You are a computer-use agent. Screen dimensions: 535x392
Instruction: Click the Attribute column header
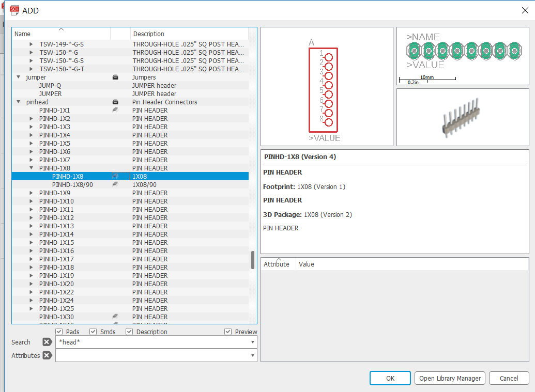pos(277,264)
